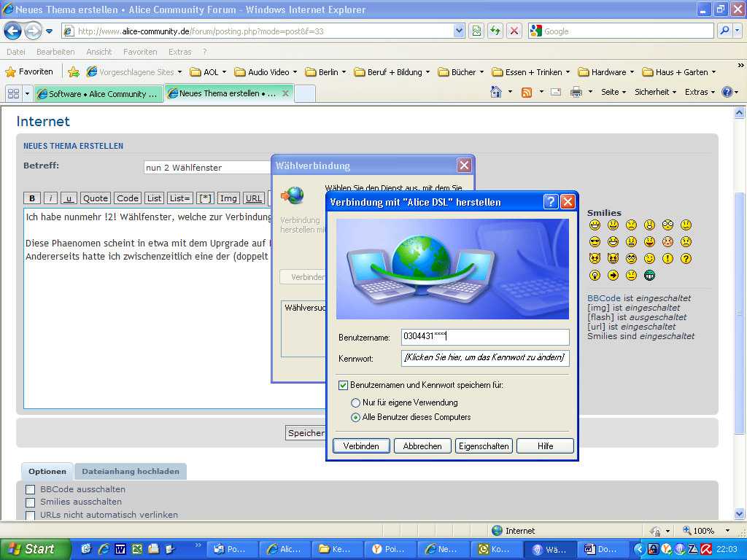Click the printer icon in command bar

(576, 92)
